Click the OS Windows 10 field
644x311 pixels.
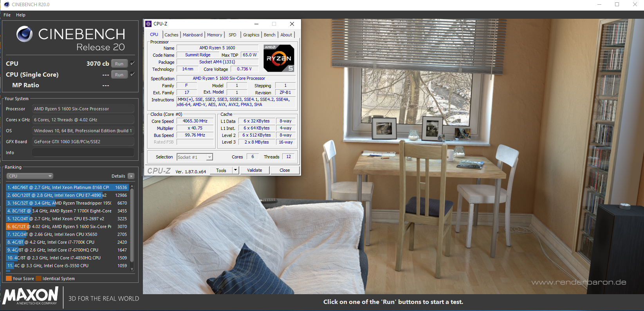[83, 131]
